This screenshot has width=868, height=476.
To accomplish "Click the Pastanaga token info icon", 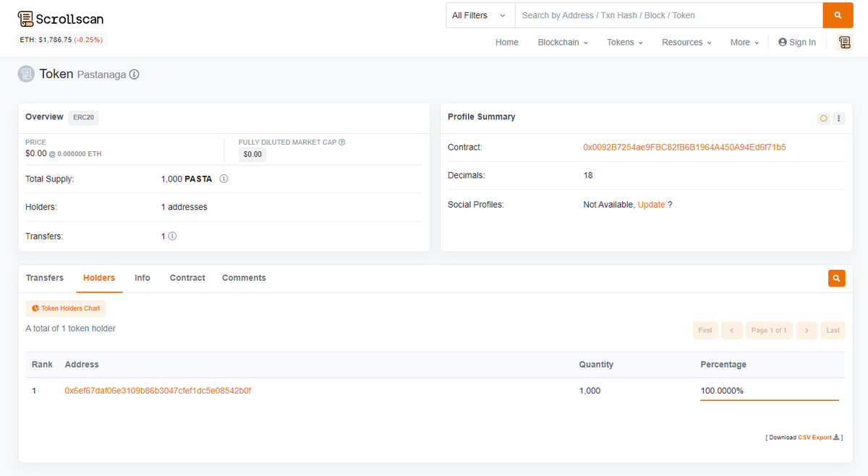I will (x=135, y=75).
